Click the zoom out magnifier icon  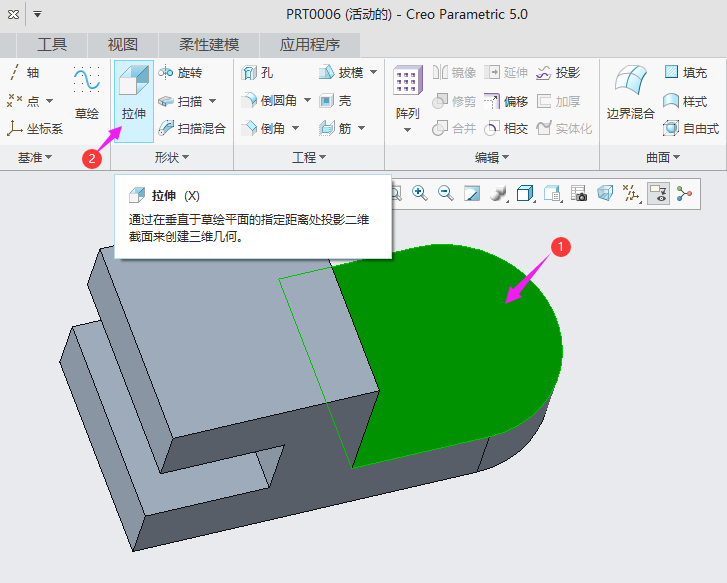coord(446,193)
